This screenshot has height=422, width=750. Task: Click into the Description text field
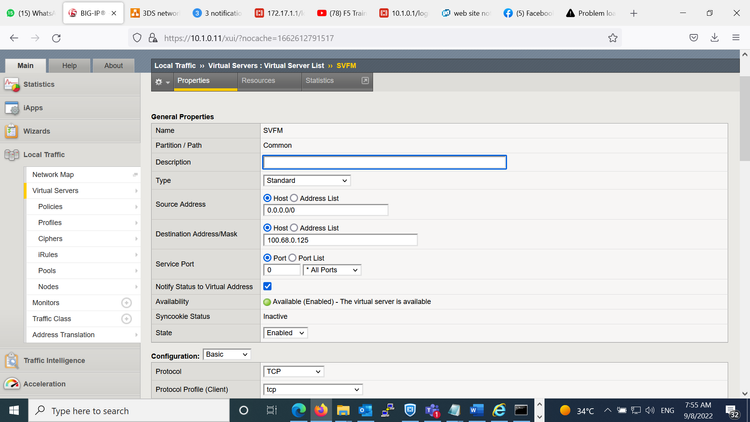(384, 162)
